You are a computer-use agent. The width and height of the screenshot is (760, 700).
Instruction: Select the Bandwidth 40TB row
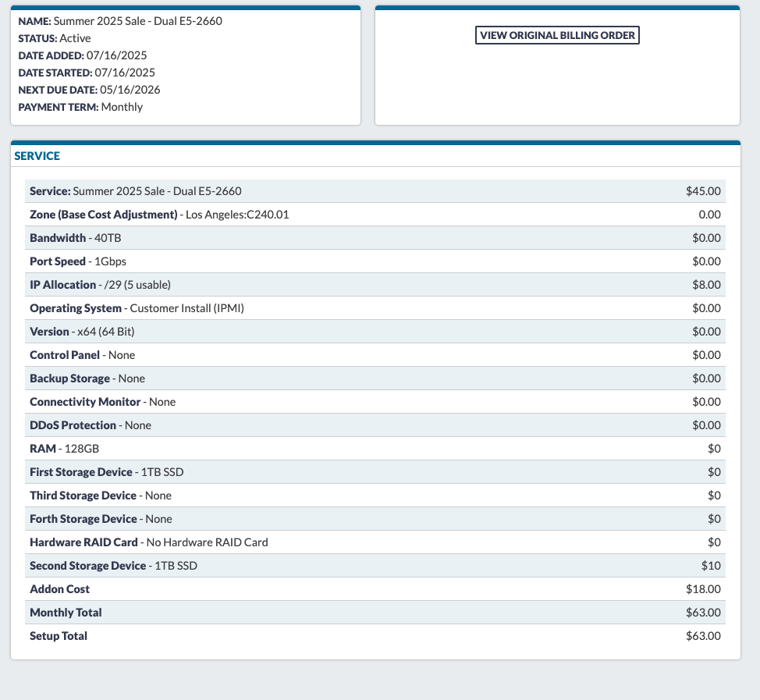point(75,238)
